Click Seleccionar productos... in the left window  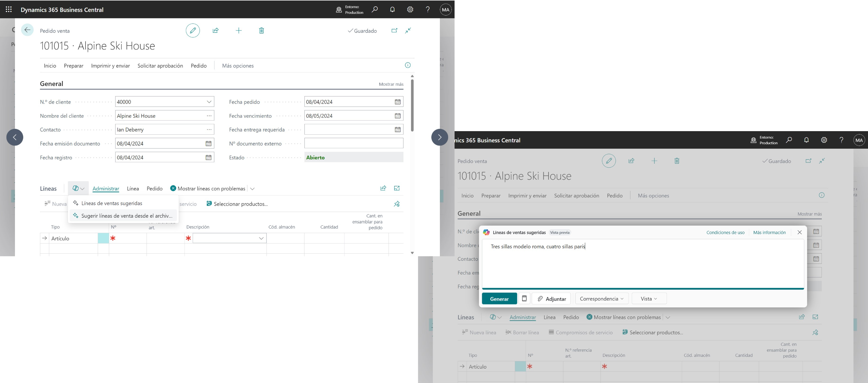(237, 204)
